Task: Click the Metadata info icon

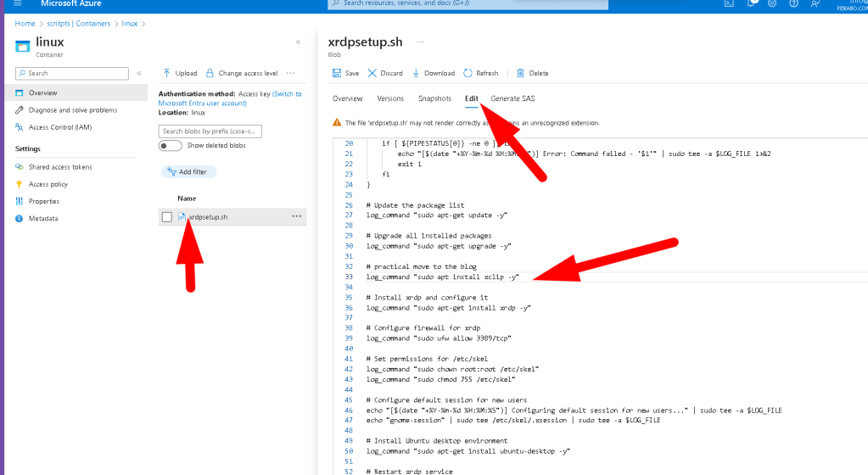Action: (x=20, y=218)
